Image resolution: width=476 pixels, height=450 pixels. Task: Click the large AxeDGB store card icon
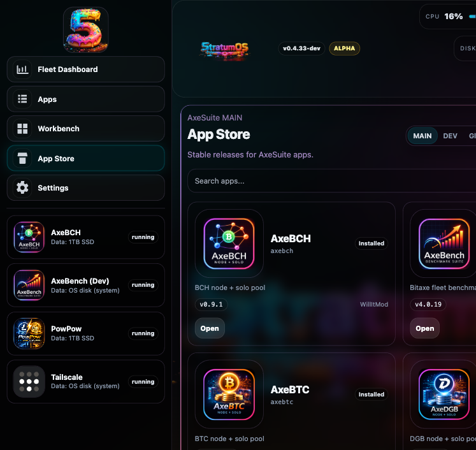[444, 395]
